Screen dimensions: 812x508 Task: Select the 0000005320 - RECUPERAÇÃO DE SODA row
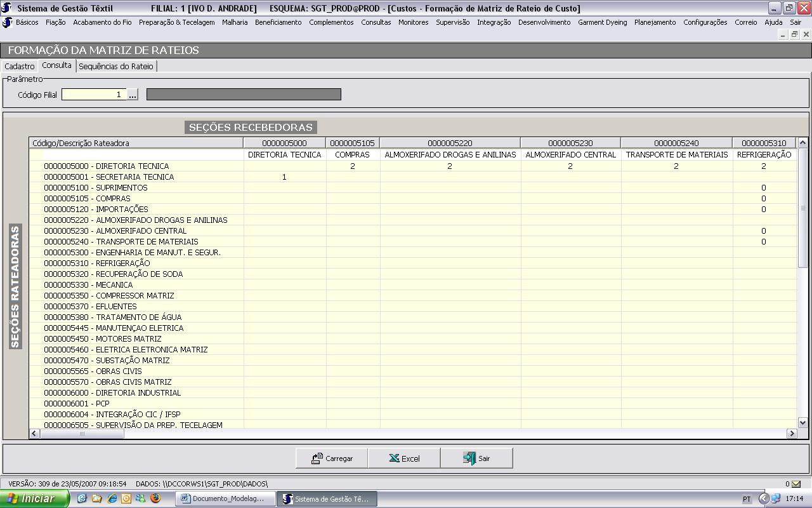(113, 274)
